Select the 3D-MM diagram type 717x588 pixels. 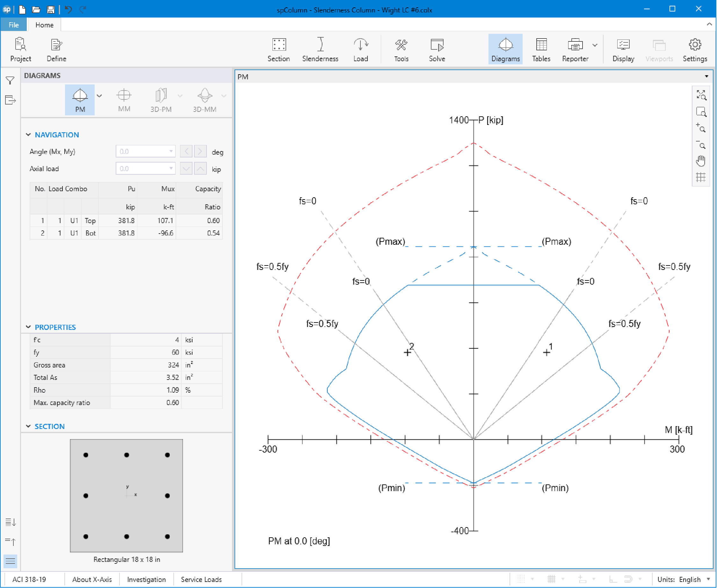click(x=205, y=100)
